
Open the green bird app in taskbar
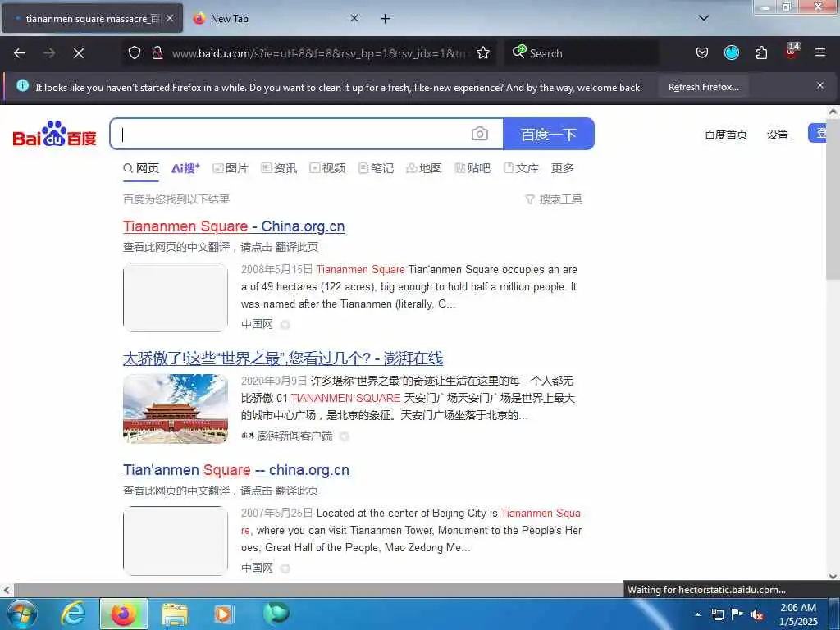click(x=276, y=614)
